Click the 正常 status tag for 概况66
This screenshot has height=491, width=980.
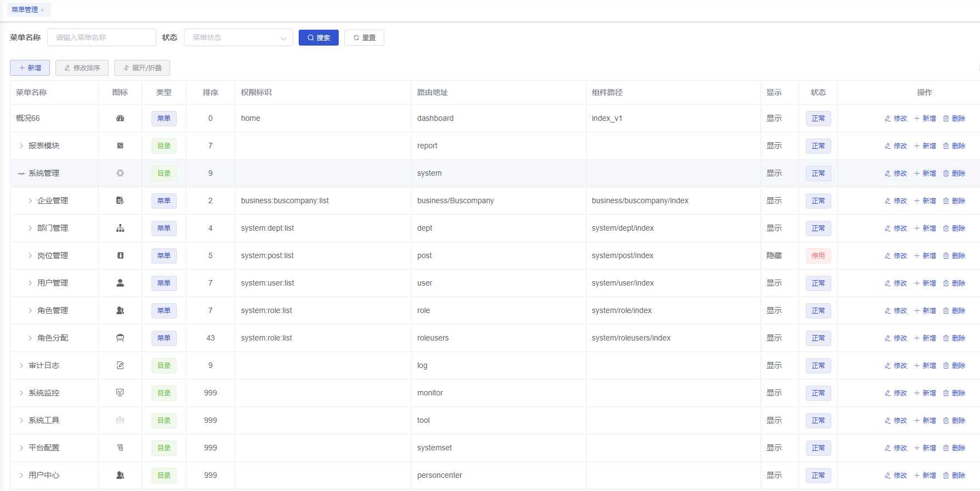tap(818, 118)
